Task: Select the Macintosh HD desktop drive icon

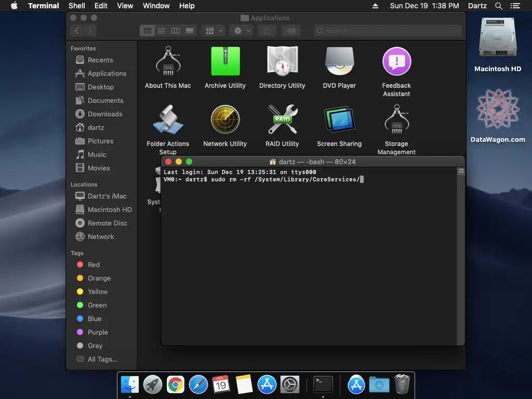Action: point(498,38)
